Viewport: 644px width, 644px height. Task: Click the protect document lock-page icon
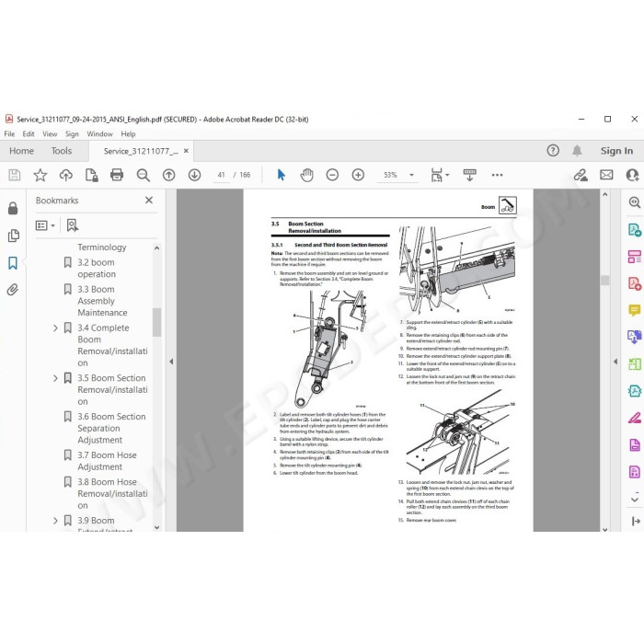pyautogui.click(x=91, y=175)
